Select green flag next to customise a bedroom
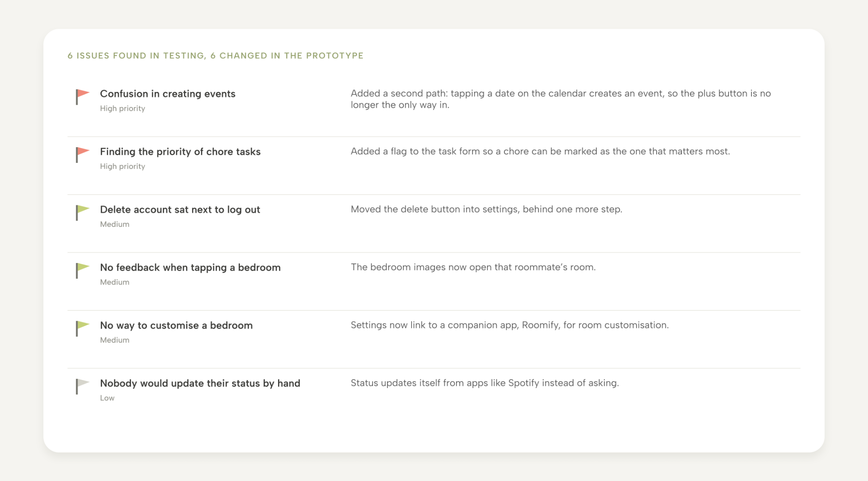 click(83, 328)
